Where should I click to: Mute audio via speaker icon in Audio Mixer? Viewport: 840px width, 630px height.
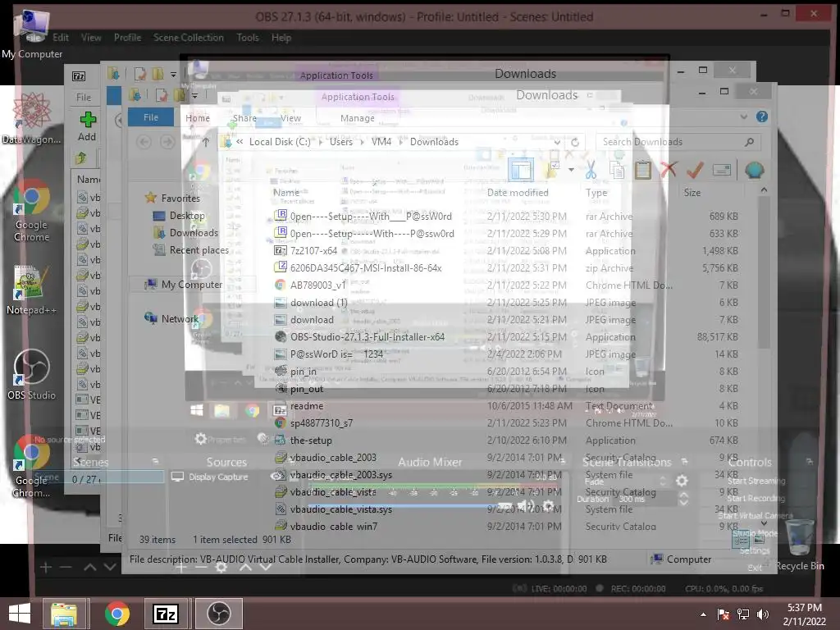point(526,505)
